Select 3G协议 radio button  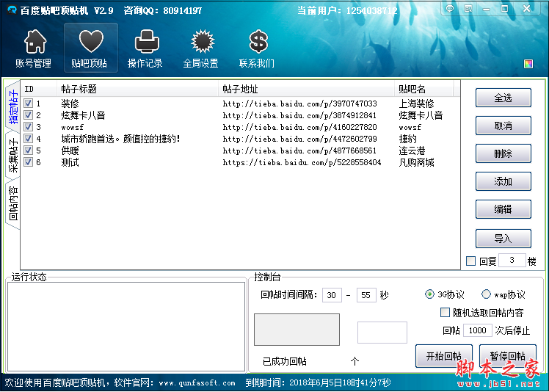(x=429, y=294)
